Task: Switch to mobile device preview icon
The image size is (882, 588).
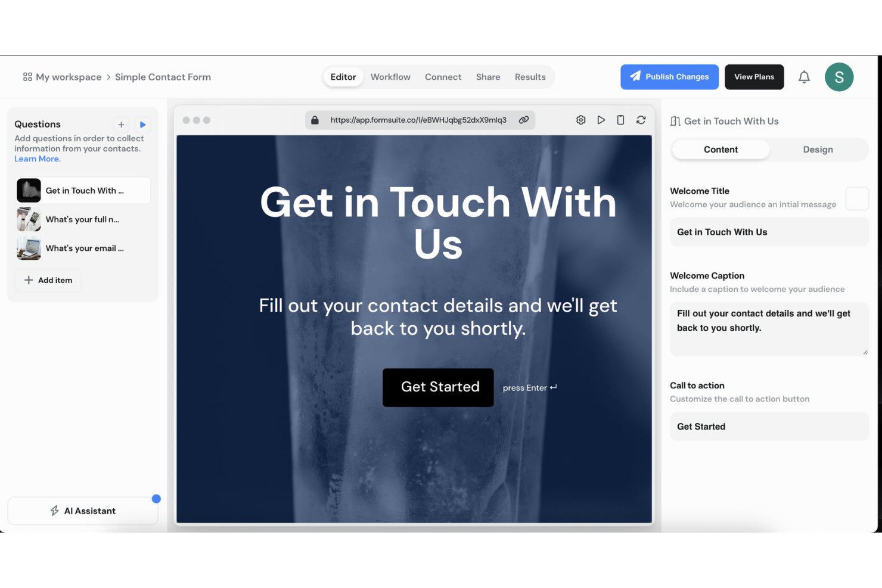Action: [x=620, y=120]
